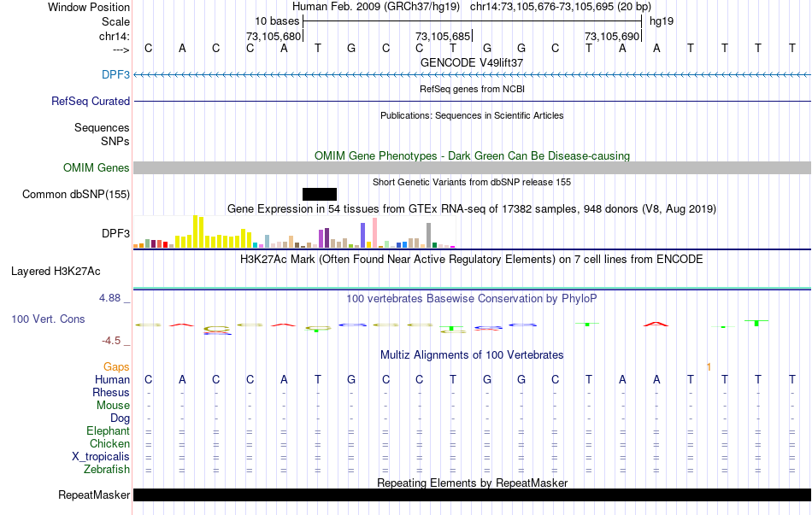Click the gray OMIM Genes bar
Viewport: 812px width, 515px height.
473,167
